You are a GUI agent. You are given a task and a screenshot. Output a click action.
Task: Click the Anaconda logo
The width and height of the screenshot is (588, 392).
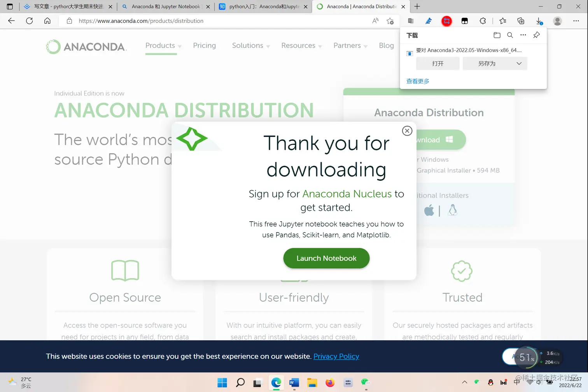pyautogui.click(x=86, y=47)
